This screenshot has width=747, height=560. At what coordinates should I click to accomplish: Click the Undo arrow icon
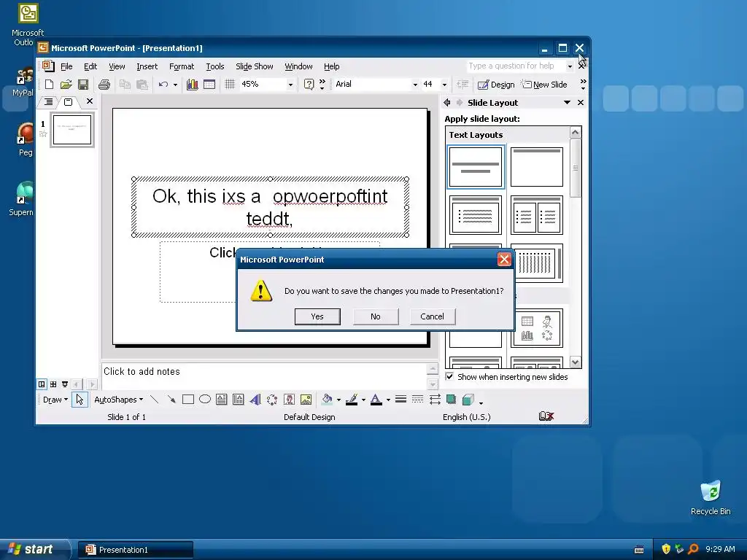(163, 85)
